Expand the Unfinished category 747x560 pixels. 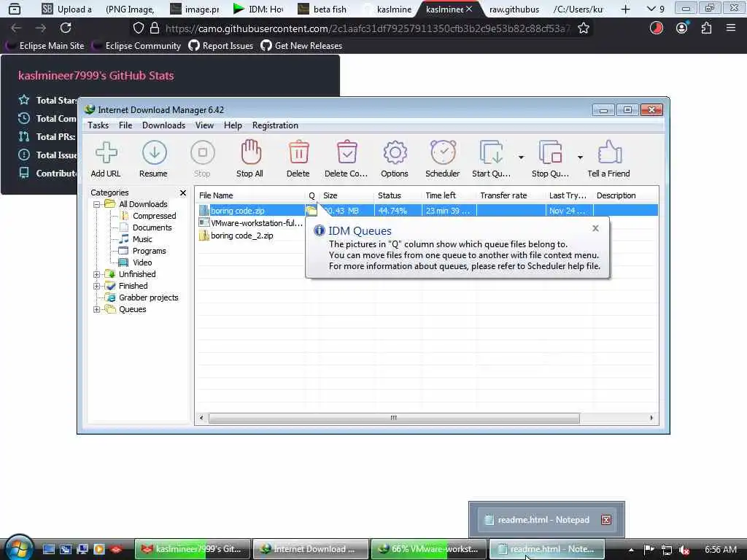point(97,274)
